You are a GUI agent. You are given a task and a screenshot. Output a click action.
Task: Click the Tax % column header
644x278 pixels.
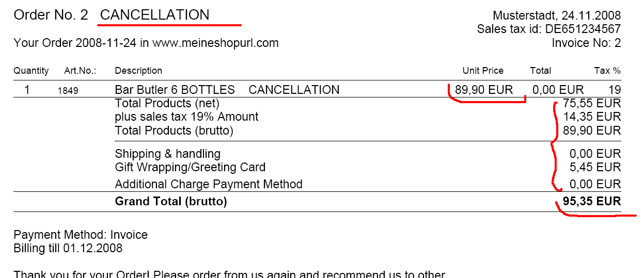coord(607,71)
